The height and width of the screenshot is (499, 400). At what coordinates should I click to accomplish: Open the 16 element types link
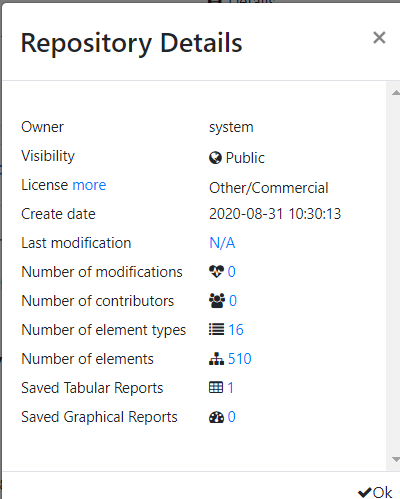pyautogui.click(x=236, y=330)
